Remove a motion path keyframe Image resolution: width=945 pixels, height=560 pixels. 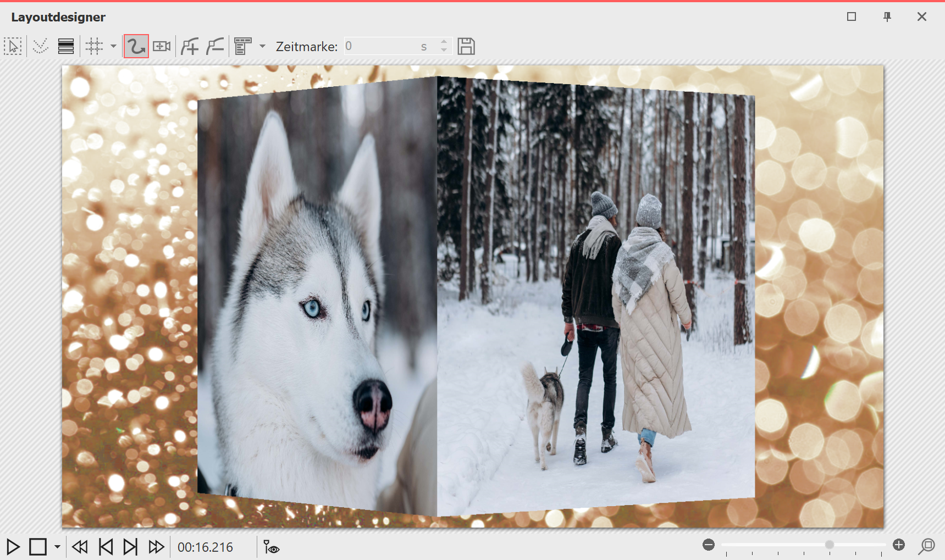coord(215,46)
